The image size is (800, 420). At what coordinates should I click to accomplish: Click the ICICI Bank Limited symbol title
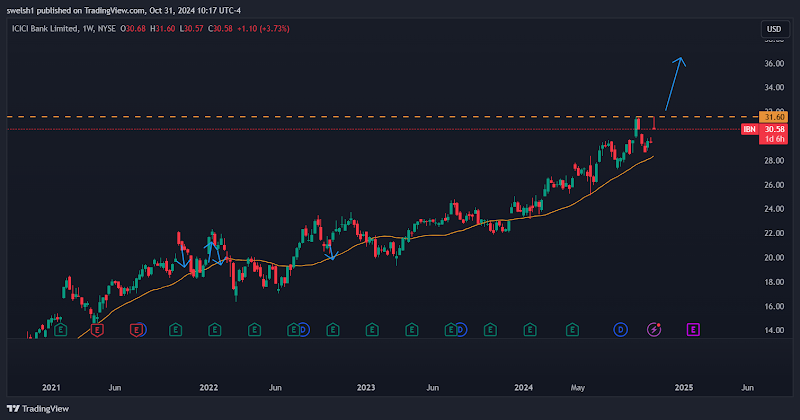click(x=45, y=29)
